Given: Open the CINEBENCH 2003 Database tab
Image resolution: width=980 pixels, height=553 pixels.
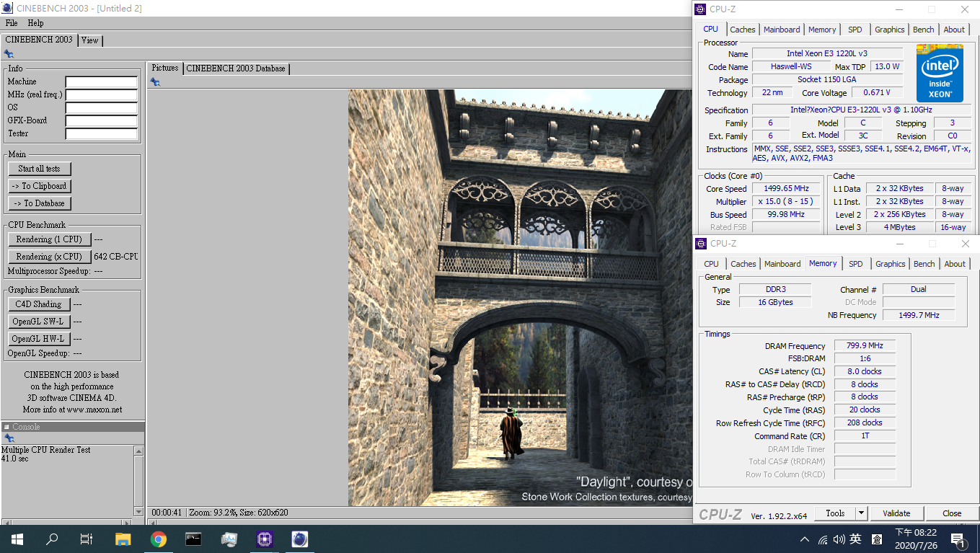Looking at the screenshot, I should coord(236,68).
